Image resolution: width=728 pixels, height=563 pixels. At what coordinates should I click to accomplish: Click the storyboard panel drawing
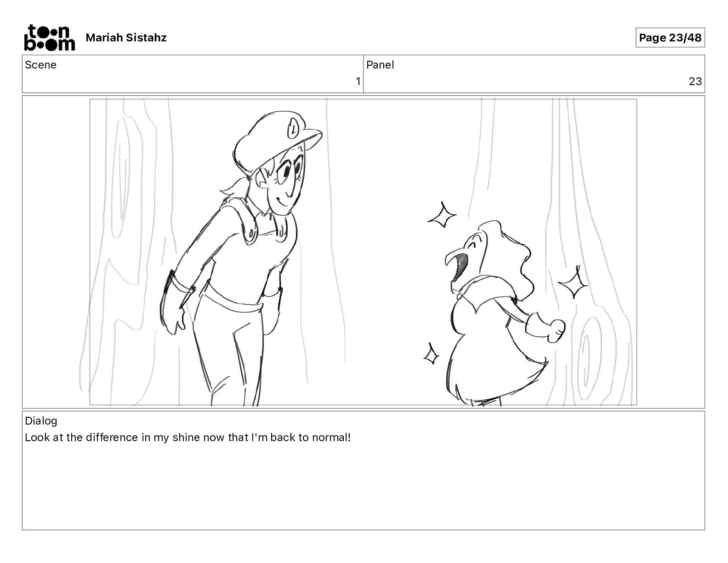(363, 252)
